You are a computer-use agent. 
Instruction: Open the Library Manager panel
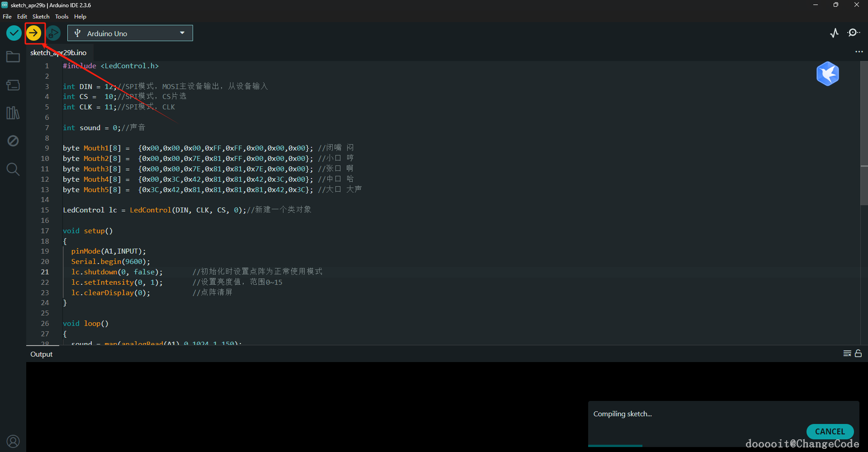click(x=13, y=113)
